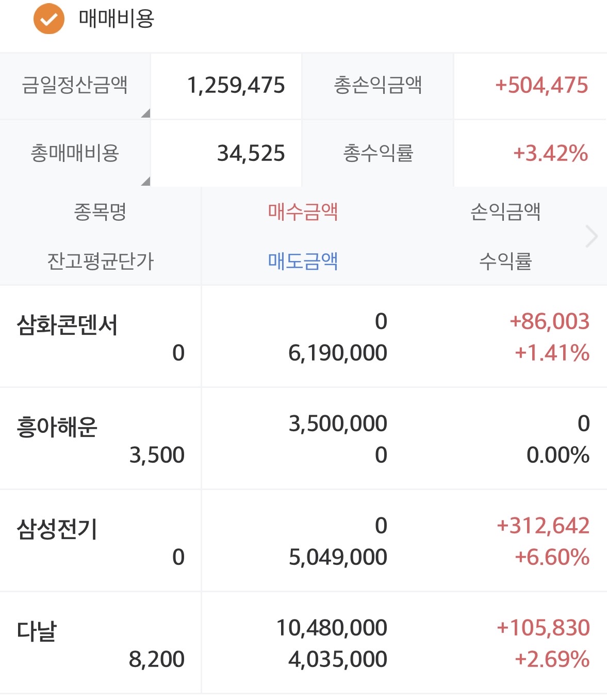
Task: Open the 삼성전기 stock row
Action: 57,530
